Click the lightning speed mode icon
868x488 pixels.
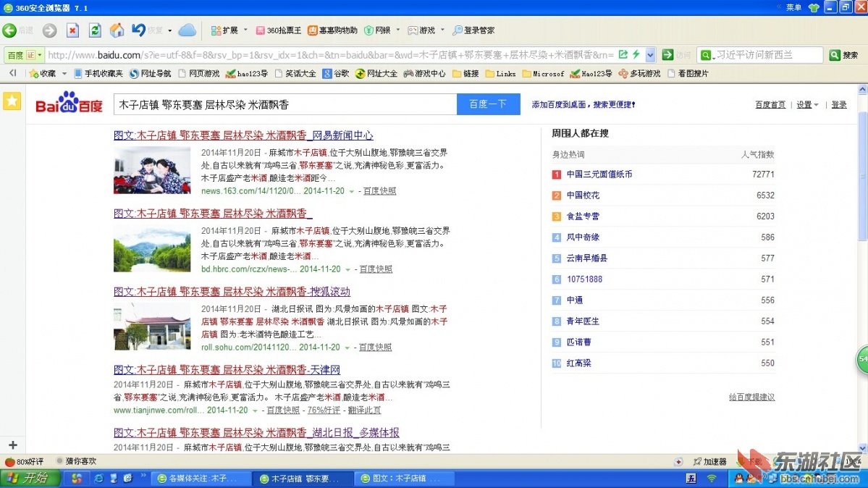(x=636, y=54)
